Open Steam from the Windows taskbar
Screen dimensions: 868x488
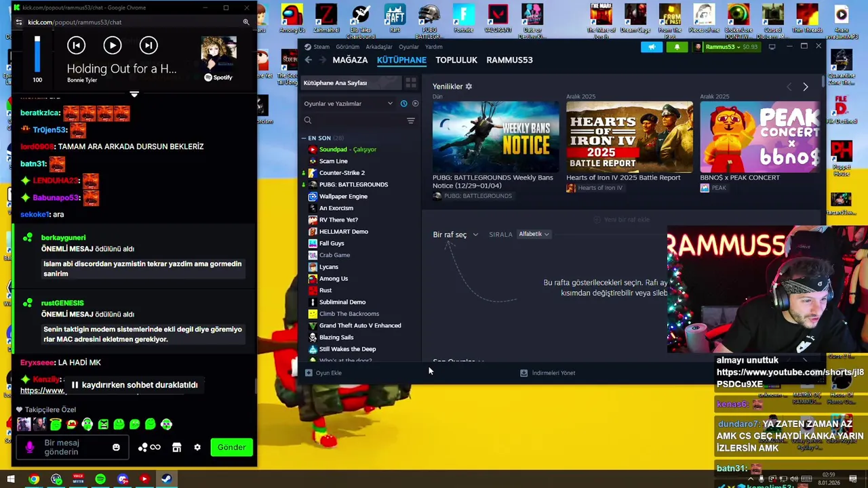(166, 480)
